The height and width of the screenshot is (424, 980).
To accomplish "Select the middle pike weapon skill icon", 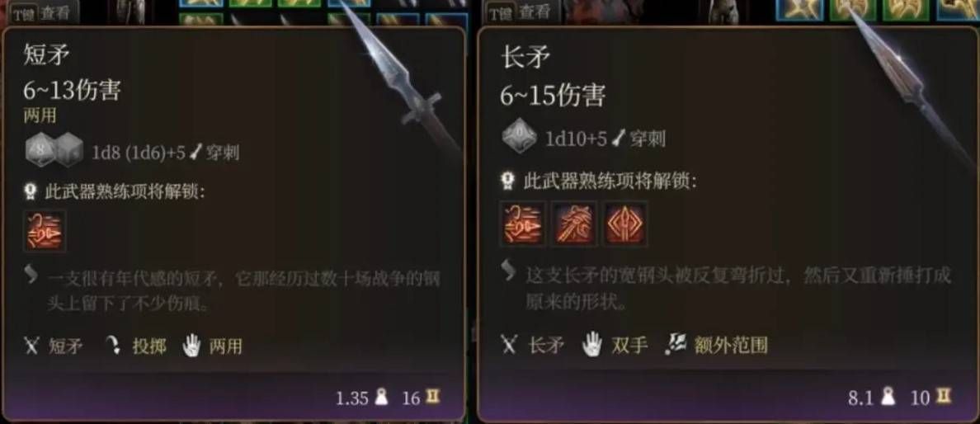I will 574,223.
